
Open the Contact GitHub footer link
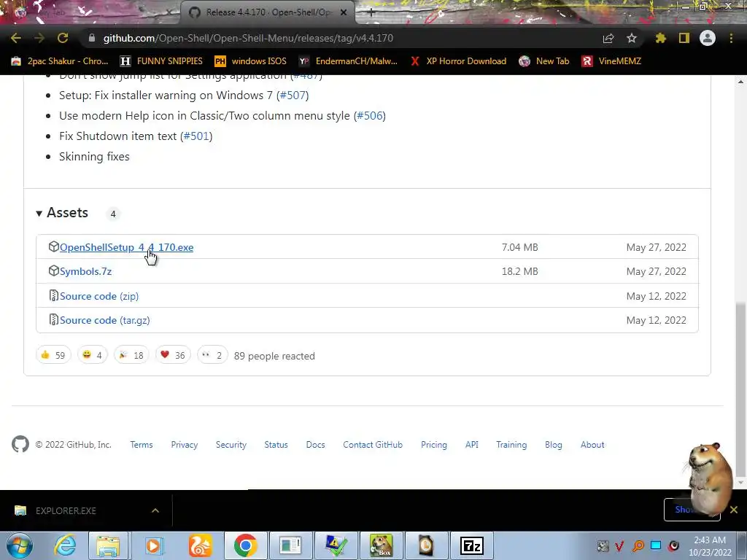click(373, 445)
